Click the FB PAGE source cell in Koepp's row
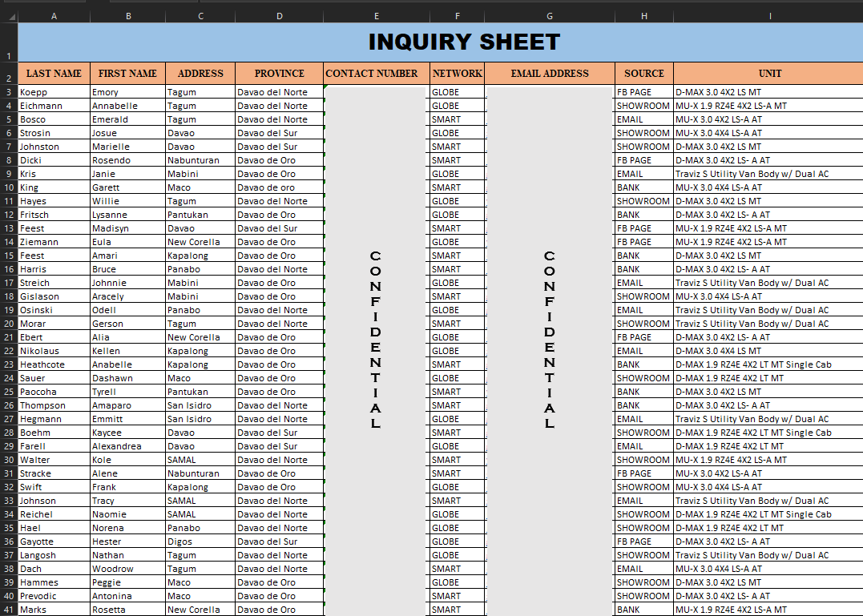Screen dimensions: 863x616 click(x=644, y=92)
